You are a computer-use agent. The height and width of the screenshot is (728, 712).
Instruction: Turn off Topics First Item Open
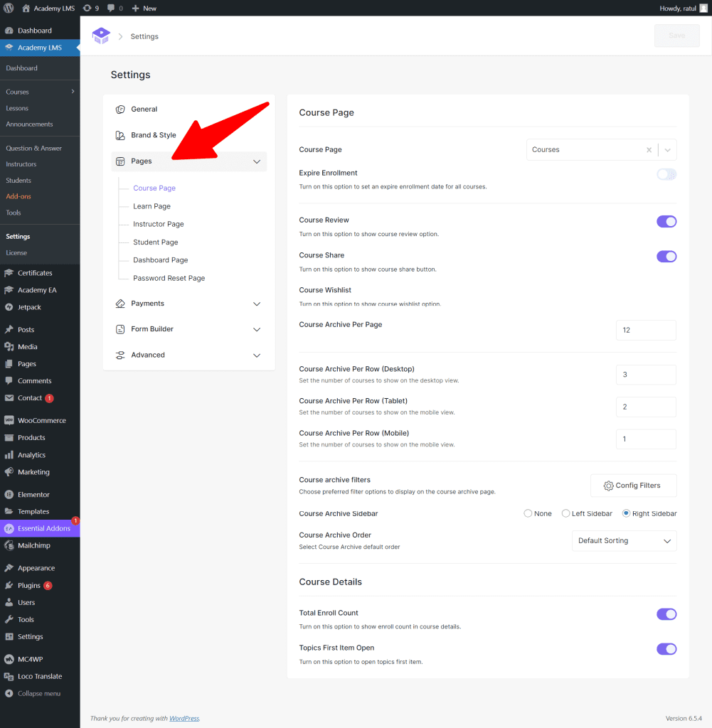666,649
